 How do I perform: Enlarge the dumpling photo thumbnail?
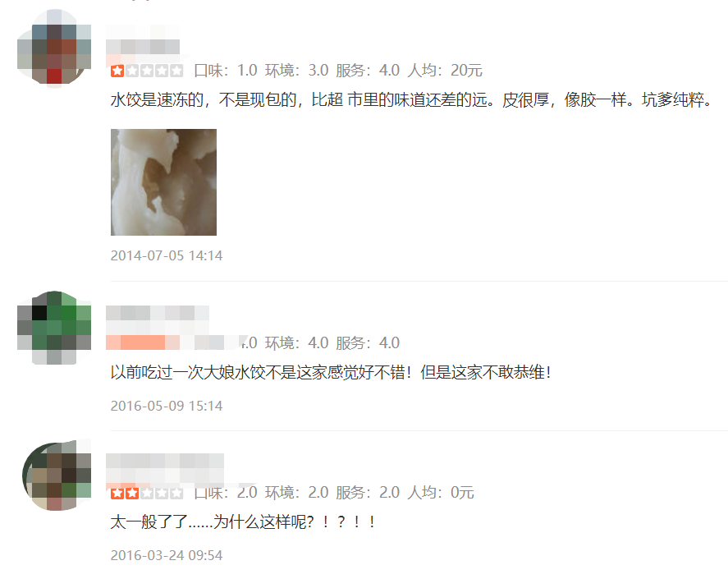pyautogui.click(x=163, y=182)
